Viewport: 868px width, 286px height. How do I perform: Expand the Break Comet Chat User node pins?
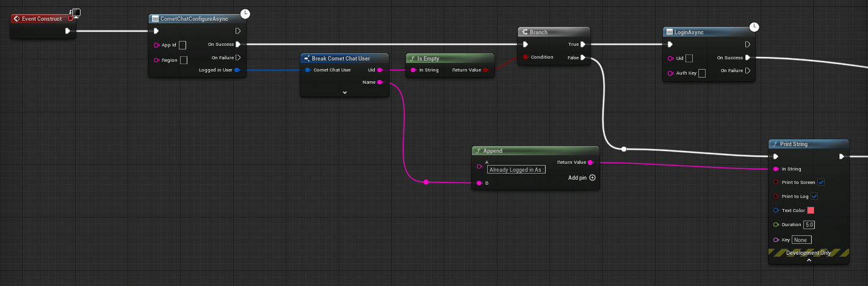click(x=345, y=92)
